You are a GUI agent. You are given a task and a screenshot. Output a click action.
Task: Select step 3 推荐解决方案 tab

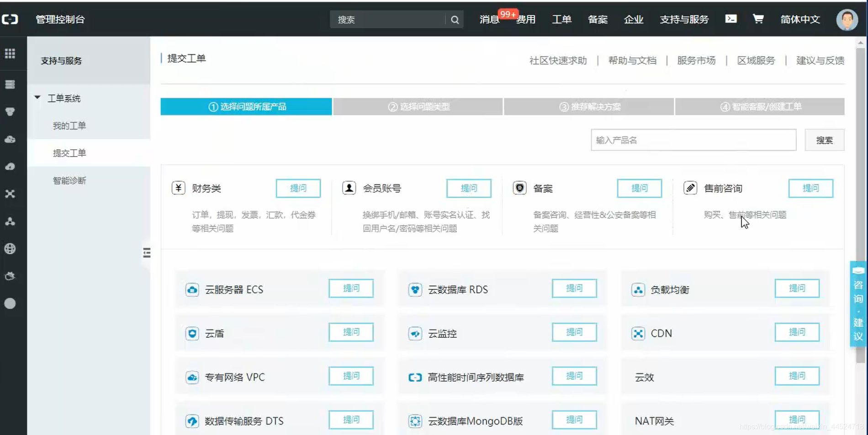coord(589,106)
